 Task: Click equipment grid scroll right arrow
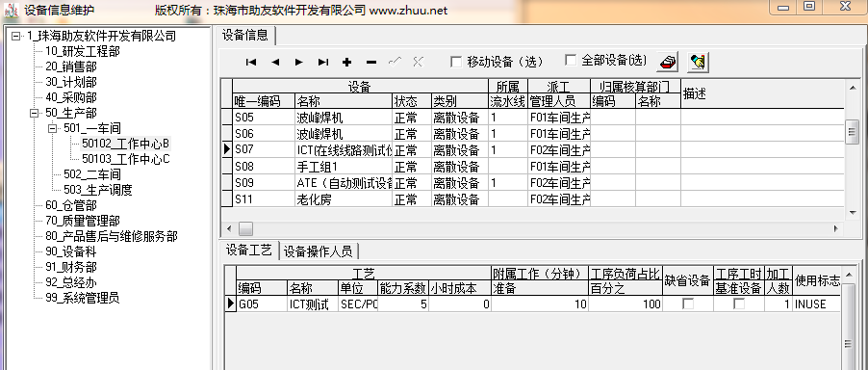pos(836,228)
